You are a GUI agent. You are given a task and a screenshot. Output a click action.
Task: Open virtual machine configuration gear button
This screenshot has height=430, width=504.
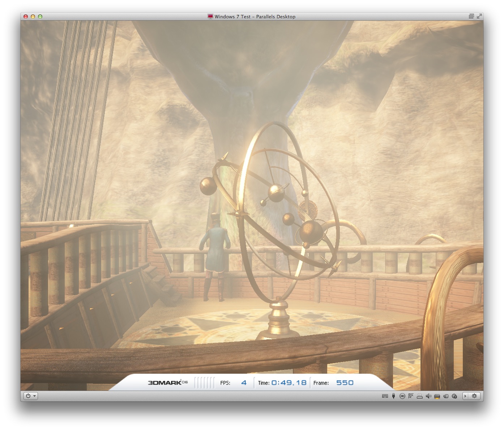pyautogui.click(x=474, y=396)
